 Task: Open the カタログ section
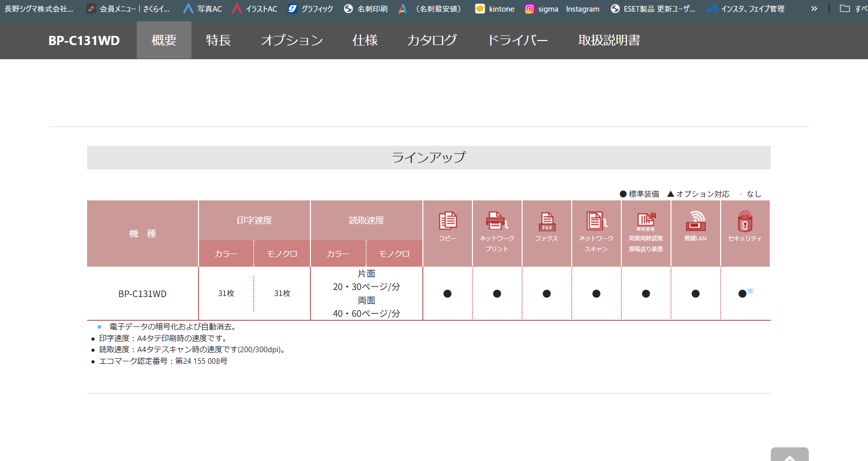(x=432, y=40)
